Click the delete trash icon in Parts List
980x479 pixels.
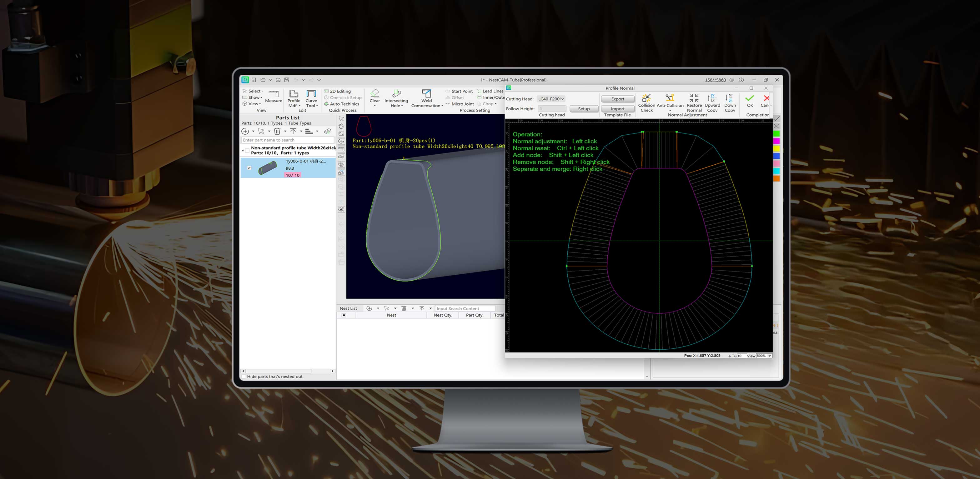(x=277, y=131)
